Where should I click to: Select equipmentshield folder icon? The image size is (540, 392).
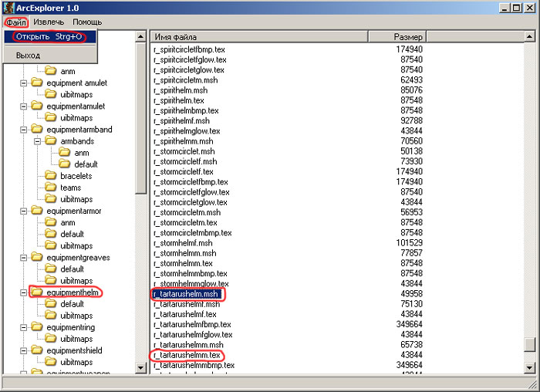click(x=37, y=350)
